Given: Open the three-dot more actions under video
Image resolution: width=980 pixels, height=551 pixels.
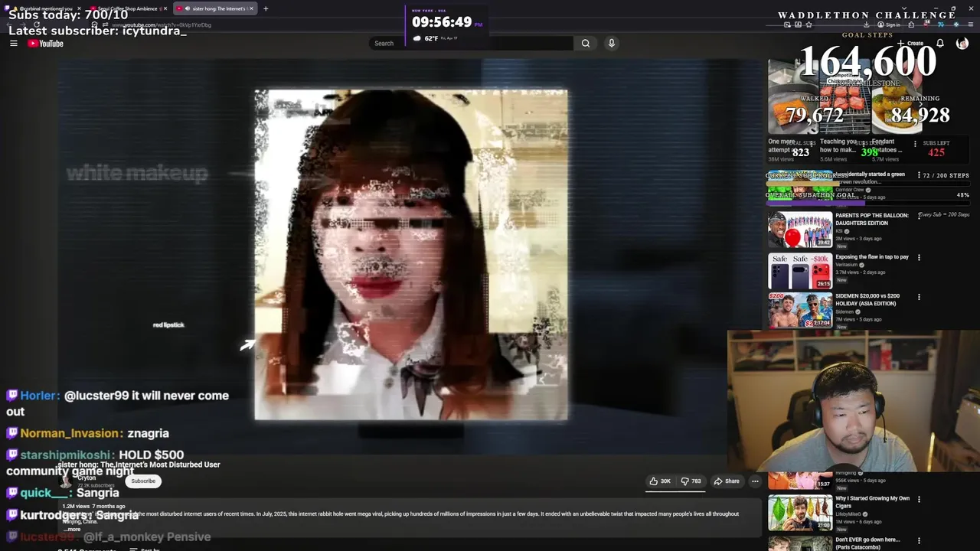Looking at the screenshot, I should coord(755,481).
